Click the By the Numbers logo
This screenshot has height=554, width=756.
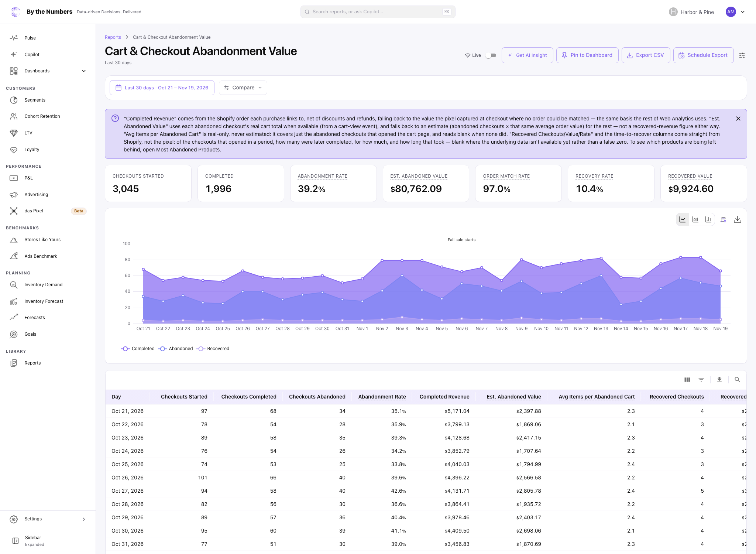click(16, 12)
